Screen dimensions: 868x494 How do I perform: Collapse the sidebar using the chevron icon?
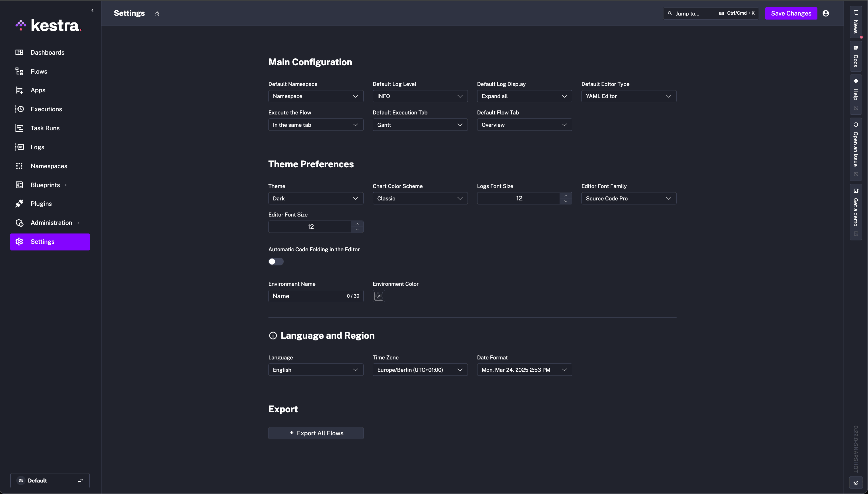[92, 10]
